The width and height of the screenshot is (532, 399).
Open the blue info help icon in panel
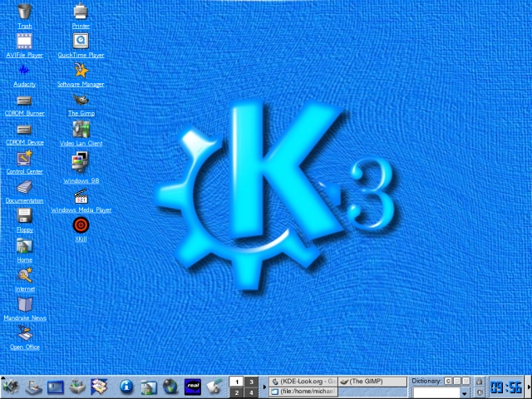click(126, 387)
